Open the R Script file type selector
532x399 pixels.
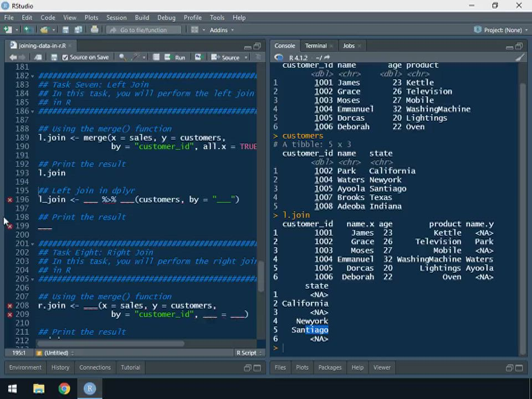click(248, 353)
